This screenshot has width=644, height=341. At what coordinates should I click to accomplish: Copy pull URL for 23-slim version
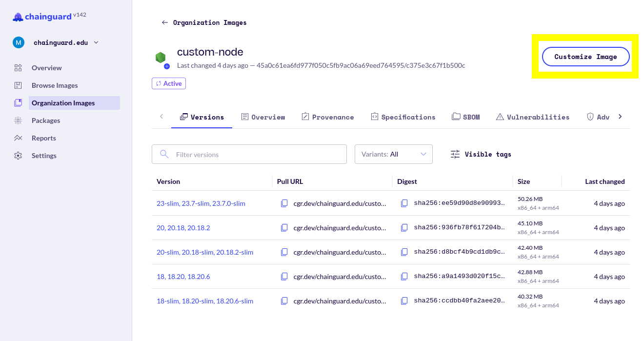point(284,203)
